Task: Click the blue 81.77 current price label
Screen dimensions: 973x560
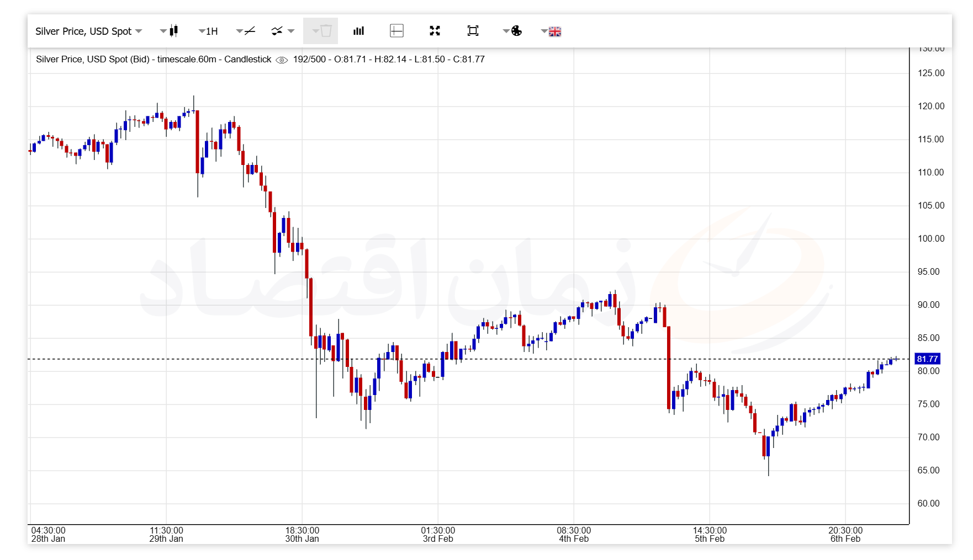Action: pos(927,359)
